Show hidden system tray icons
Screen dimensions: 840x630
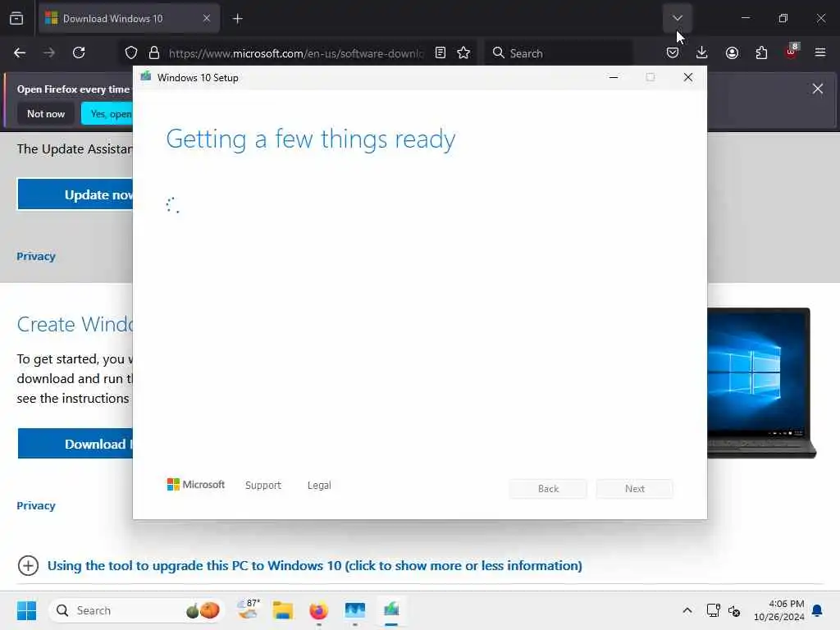tap(687, 610)
